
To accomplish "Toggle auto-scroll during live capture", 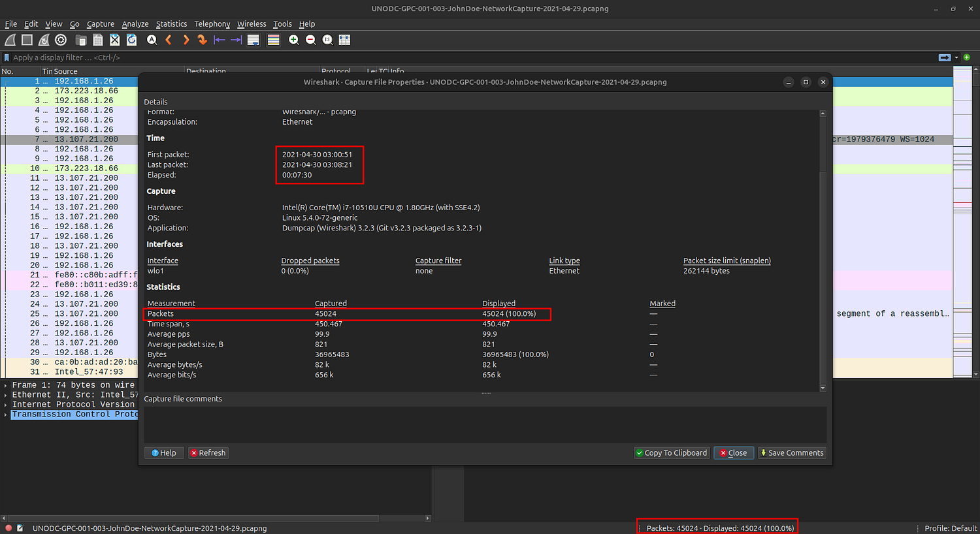I will pos(253,40).
